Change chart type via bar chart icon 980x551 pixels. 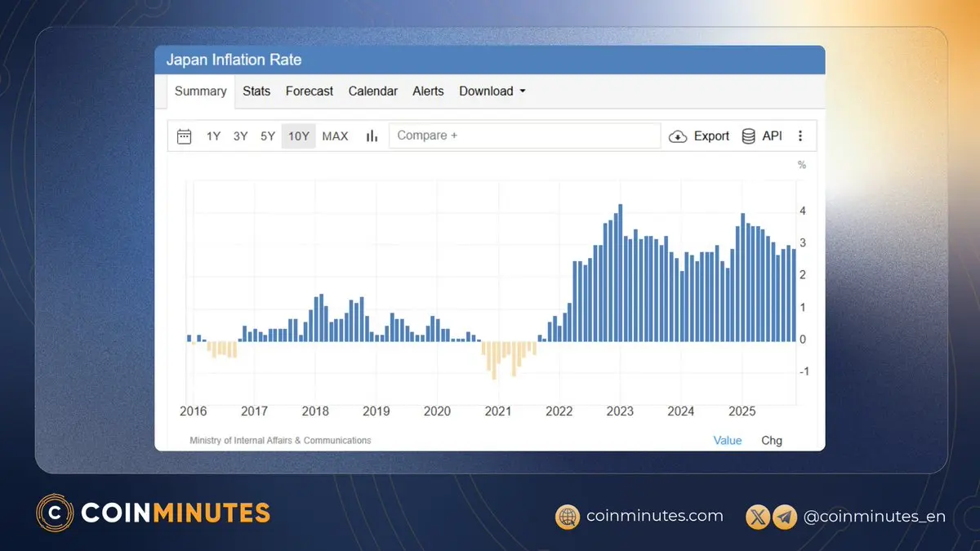click(x=372, y=136)
